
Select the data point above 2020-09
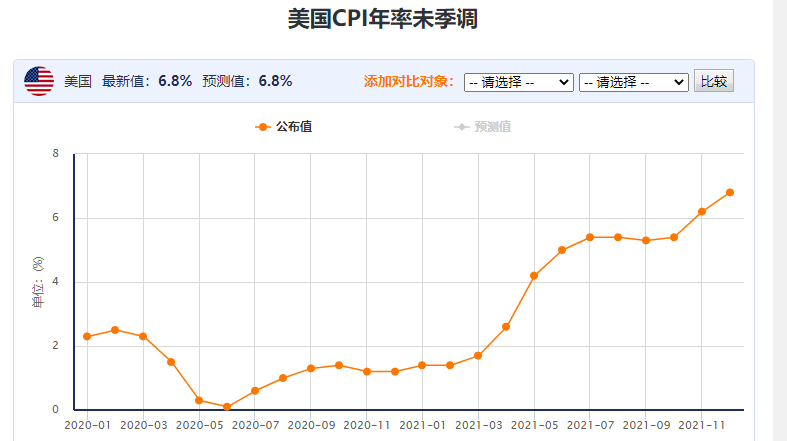[x=311, y=368]
